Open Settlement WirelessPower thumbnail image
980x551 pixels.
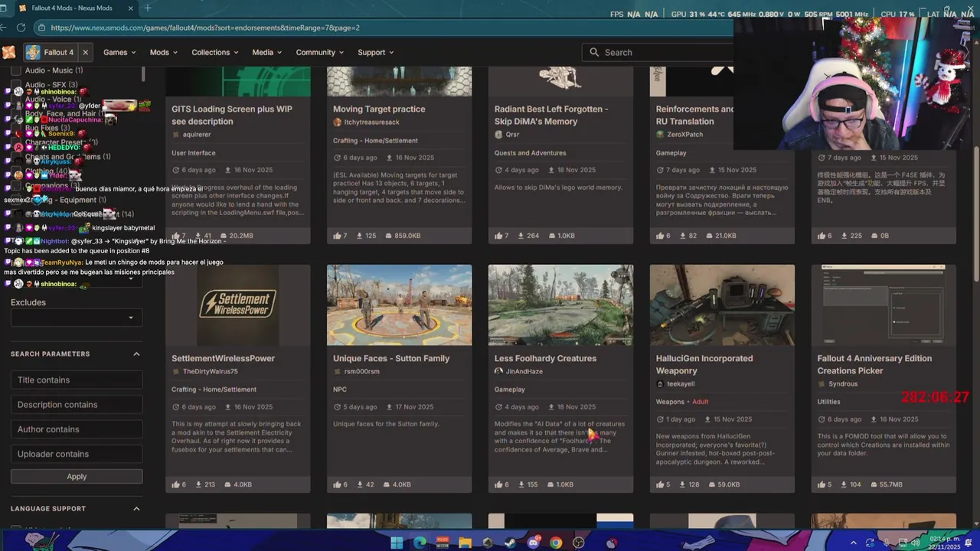(x=238, y=305)
